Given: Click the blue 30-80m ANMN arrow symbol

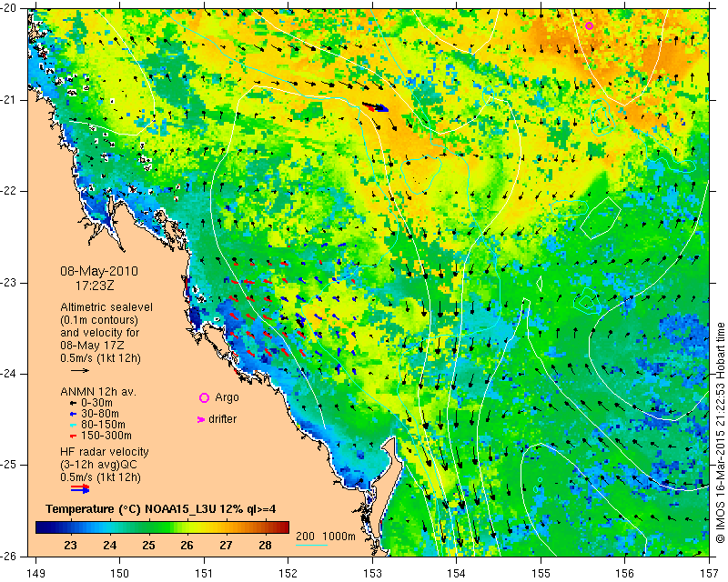Looking at the screenshot, I should pyautogui.click(x=73, y=414).
